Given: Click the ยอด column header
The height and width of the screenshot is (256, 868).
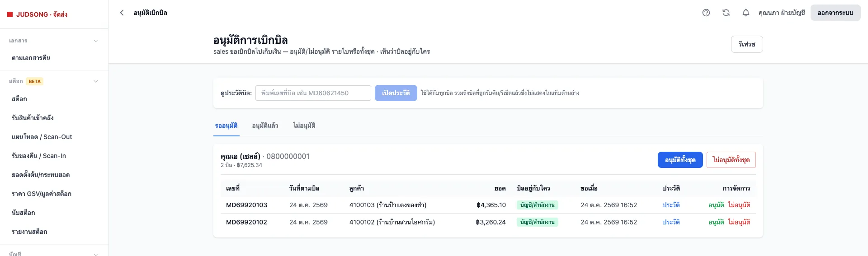Looking at the screenshot, I should pos(500,188).
